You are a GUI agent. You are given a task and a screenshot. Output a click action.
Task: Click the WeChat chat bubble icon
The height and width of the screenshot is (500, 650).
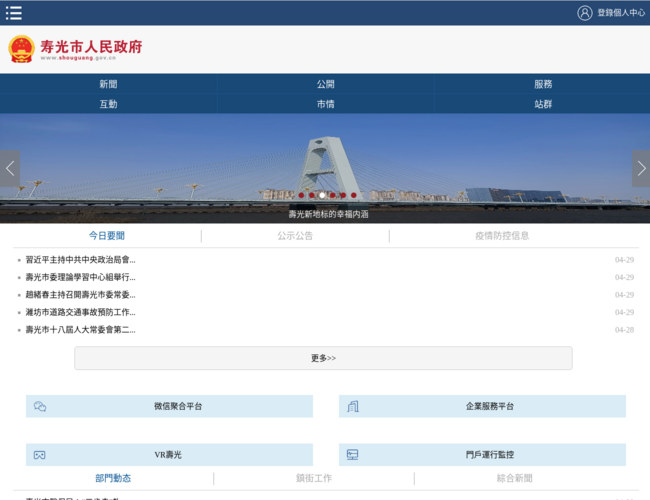(x=40, y=407)
